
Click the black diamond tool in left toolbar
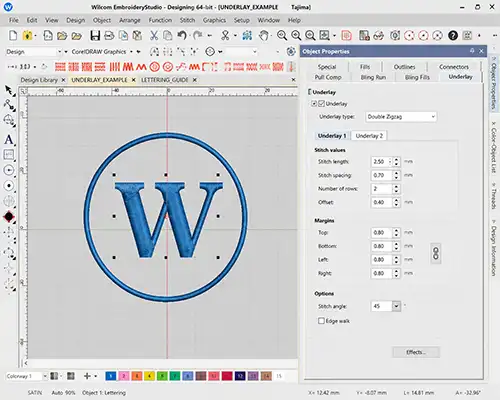point(9,217)
